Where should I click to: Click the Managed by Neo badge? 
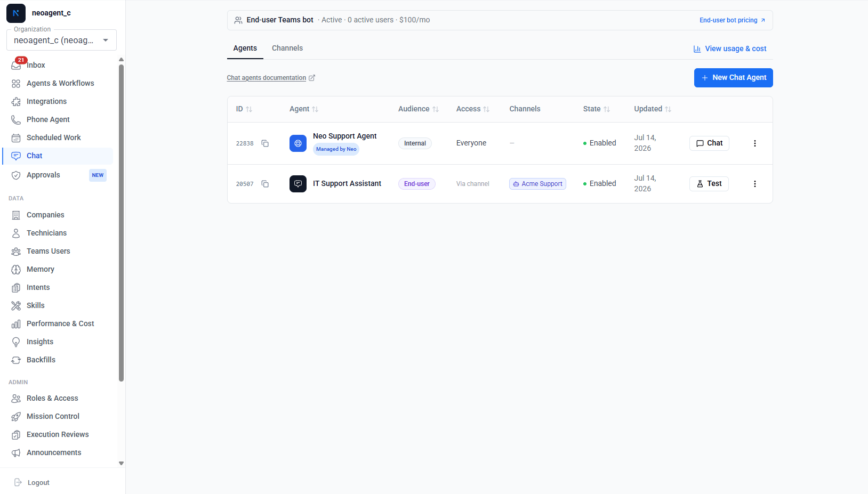336,149
